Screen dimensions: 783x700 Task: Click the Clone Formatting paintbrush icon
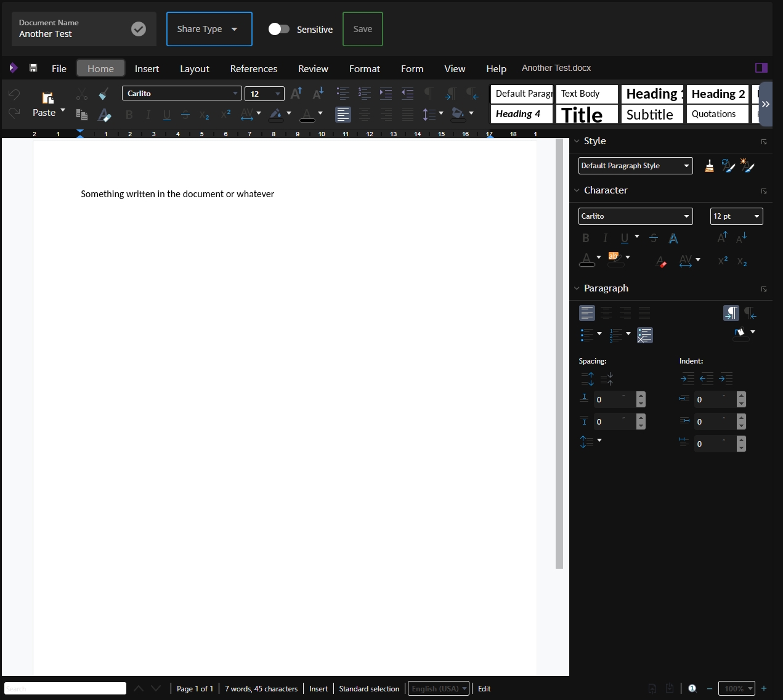click(103, 94)
